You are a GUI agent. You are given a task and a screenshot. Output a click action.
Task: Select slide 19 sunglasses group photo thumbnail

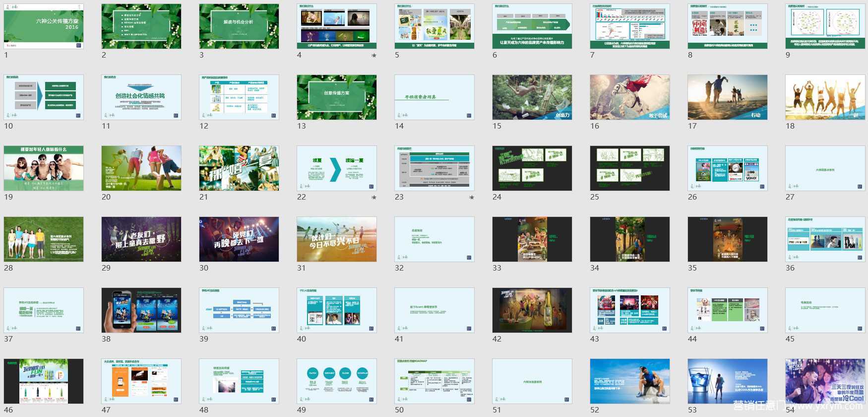(44, 168)
